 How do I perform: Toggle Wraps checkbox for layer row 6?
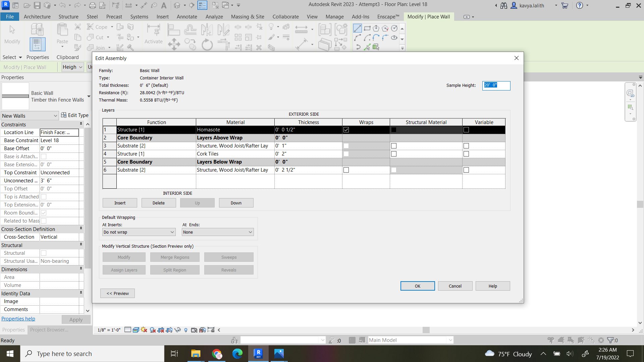coord(346,170)
